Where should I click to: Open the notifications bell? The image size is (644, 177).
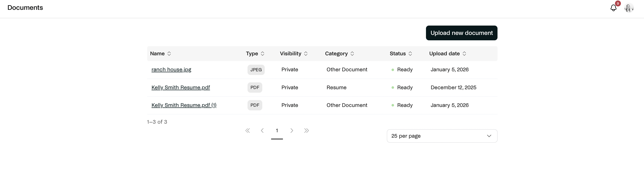click(x=613, y=8)
